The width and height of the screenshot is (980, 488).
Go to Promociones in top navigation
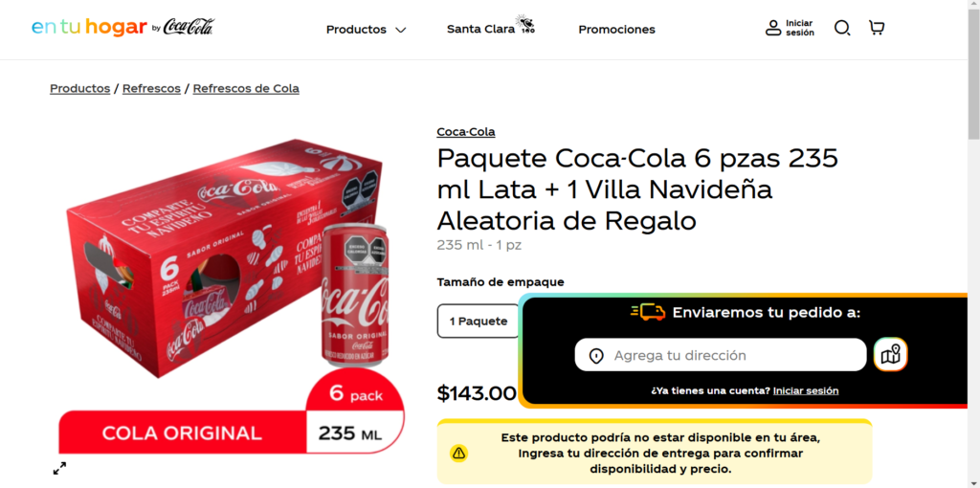(x=617, y=30)
